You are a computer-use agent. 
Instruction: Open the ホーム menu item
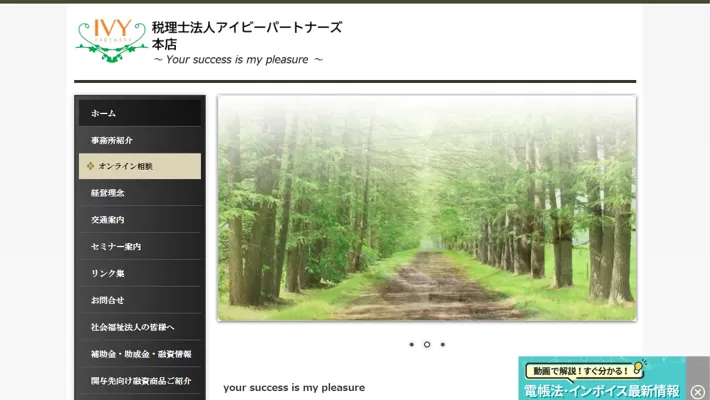[140, 113]
